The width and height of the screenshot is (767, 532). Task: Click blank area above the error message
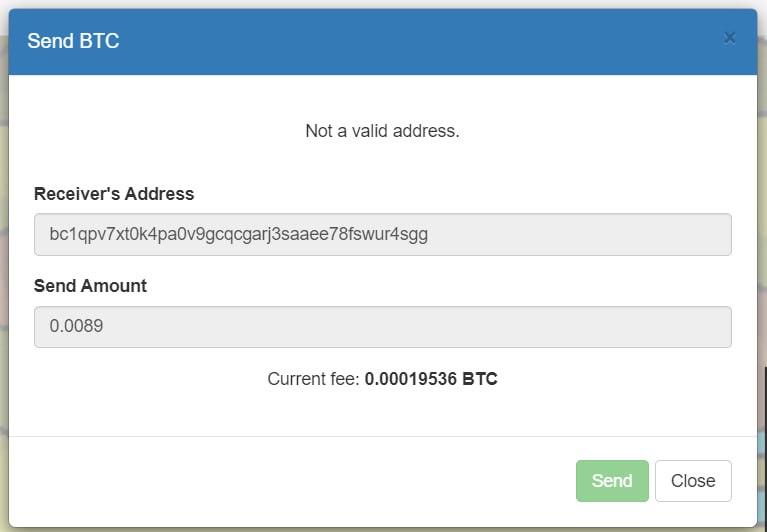coord(383,98)
